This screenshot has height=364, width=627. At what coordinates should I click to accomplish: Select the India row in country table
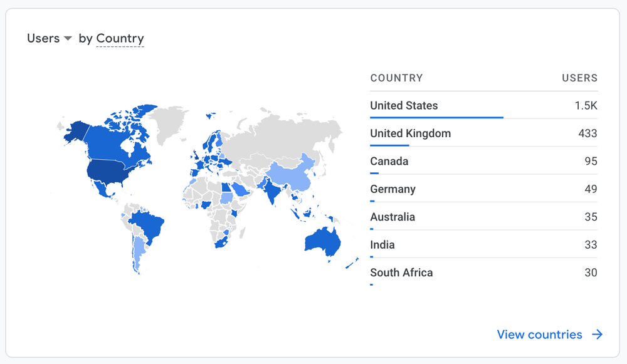(x=484, y=245)
